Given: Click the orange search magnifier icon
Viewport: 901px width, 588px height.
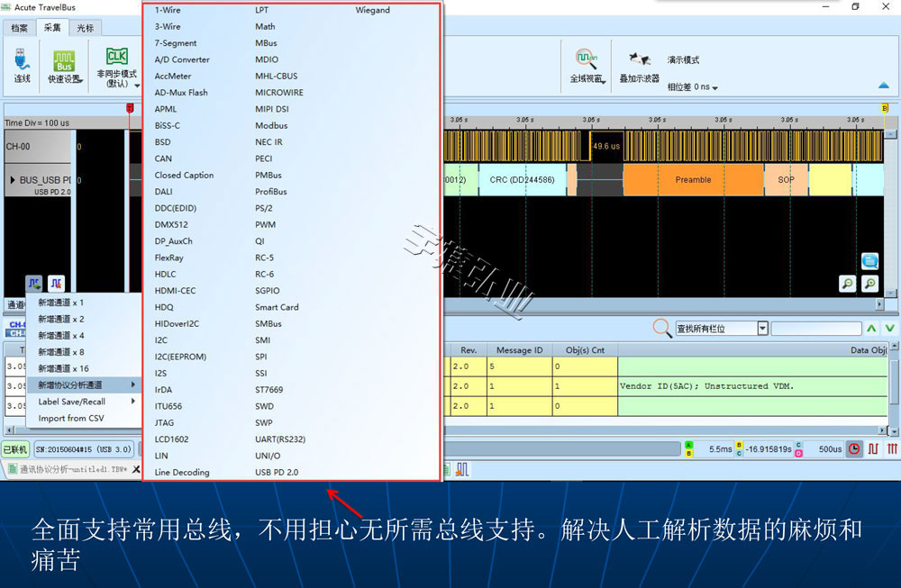Looking at the screenshot, I should point(662,328).
